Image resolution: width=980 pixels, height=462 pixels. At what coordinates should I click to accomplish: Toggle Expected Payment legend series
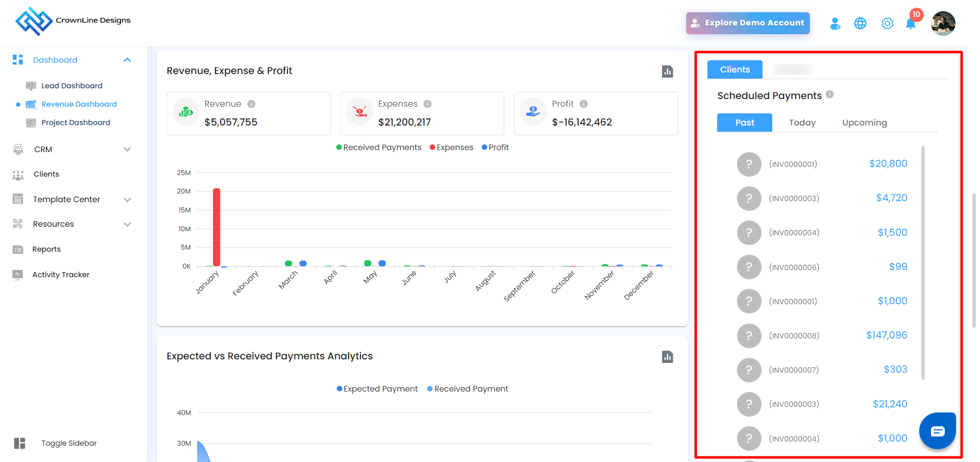[x=377, y=389]
